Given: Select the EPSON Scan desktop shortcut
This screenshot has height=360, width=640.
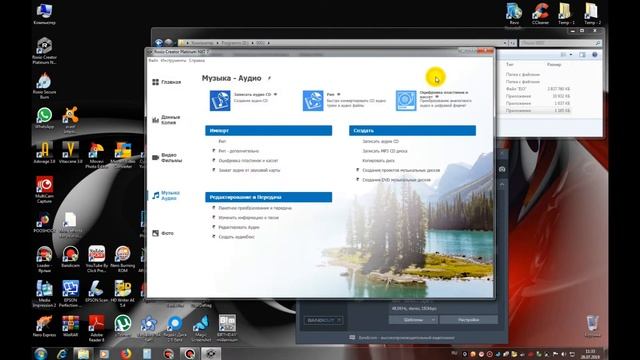Looking at the screenshot, I should coord(96,291).
